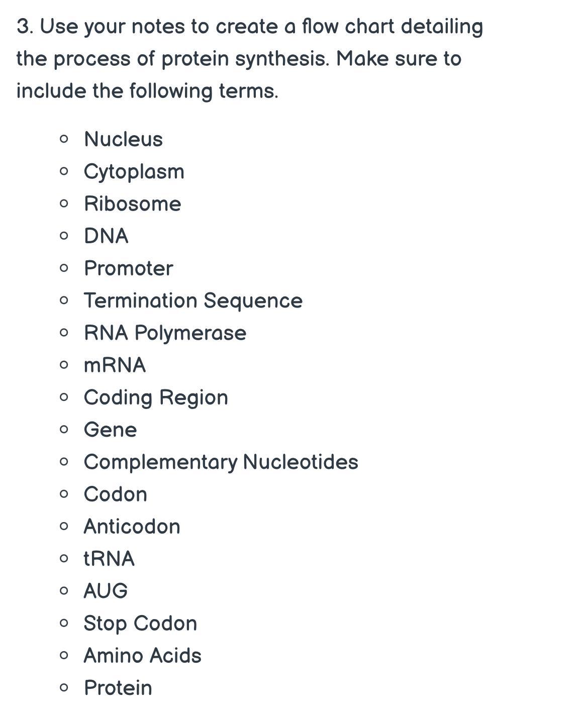Select the Ribosome term
Viewport: 588px width, 710px height.
pyautogui.click(x=132, y=204)
